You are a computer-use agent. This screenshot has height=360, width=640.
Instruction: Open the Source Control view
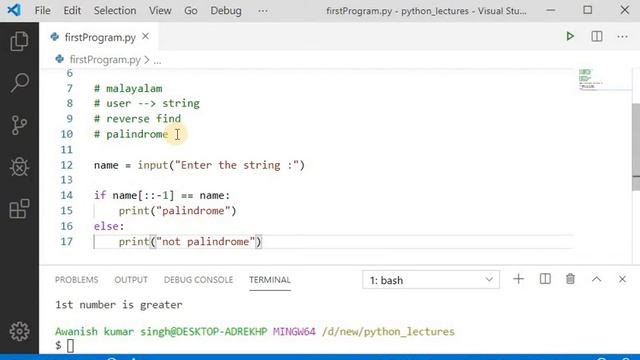click(19, 125)
